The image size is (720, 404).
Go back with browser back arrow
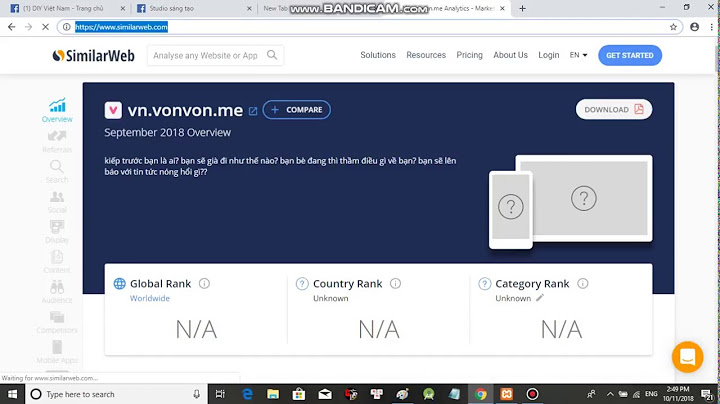pyautogui.click(x=11, y=27)
